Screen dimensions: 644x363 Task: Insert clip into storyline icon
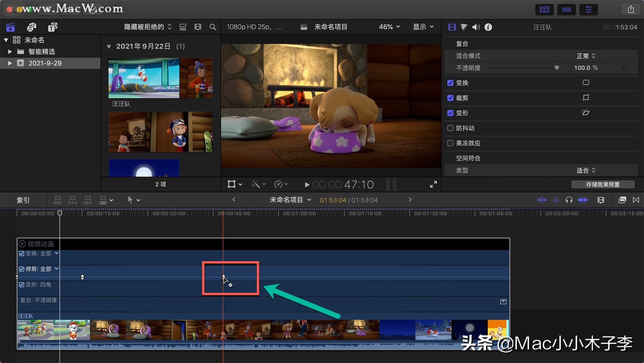coord(73,200)
